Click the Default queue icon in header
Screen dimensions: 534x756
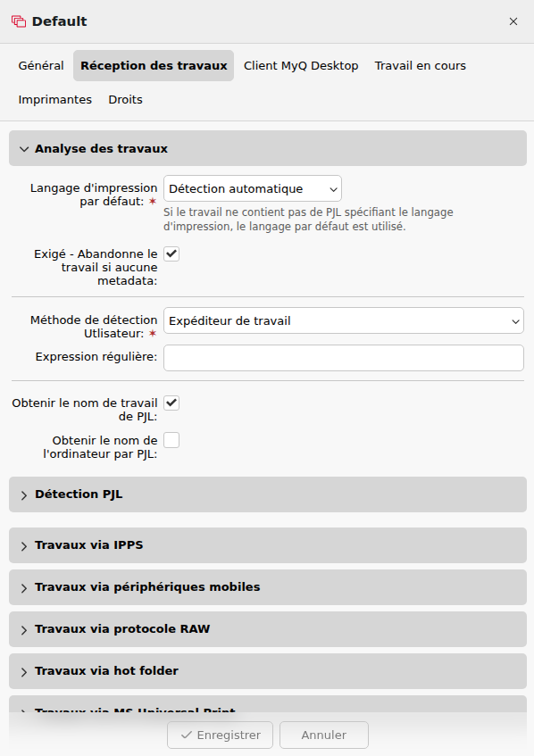pos(19,21)
